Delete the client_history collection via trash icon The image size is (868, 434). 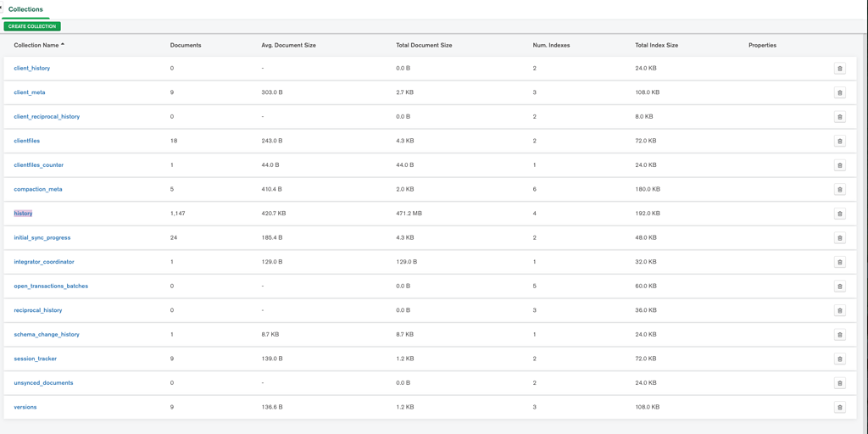839,69
